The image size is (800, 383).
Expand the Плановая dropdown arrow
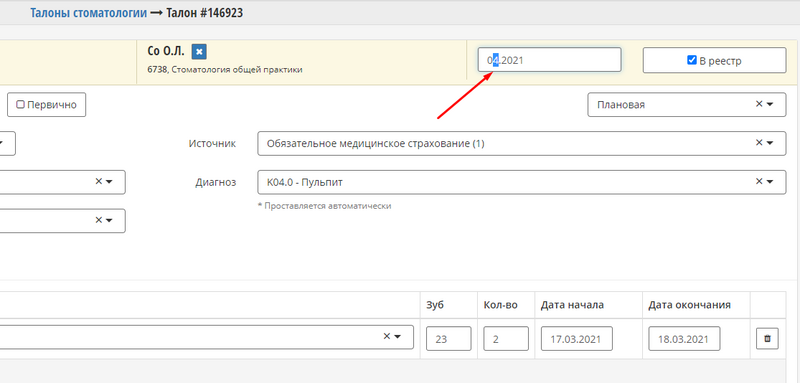pyautogui.click(x=770, y=104)
